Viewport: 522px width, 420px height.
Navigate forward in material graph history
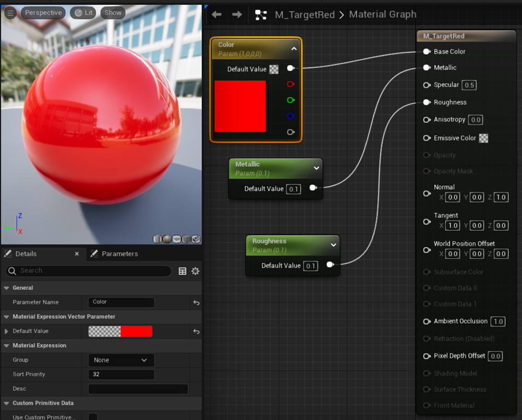click(237, 14)
